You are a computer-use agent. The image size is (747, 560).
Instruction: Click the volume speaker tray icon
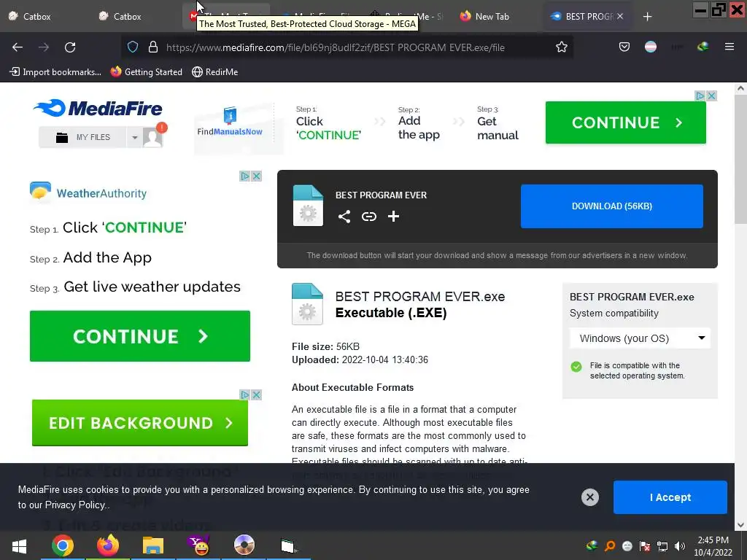[680, 546]
